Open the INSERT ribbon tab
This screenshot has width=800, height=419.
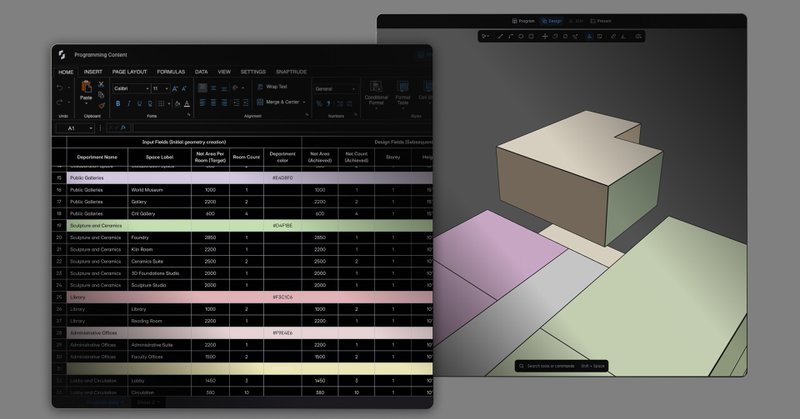click(x=93, y=72)
